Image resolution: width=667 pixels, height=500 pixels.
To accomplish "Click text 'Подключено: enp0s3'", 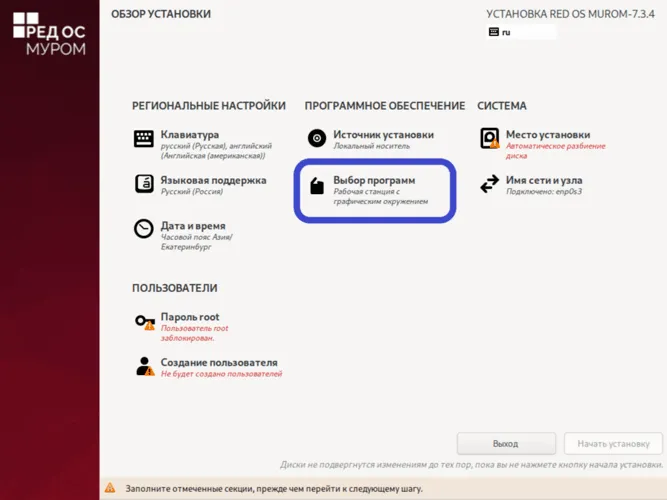I will click(544, 191).
